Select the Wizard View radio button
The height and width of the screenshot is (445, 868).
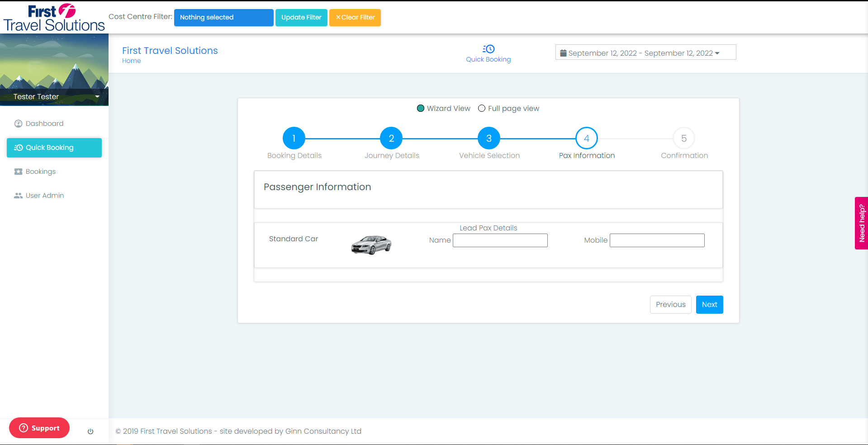pos(420,109)
